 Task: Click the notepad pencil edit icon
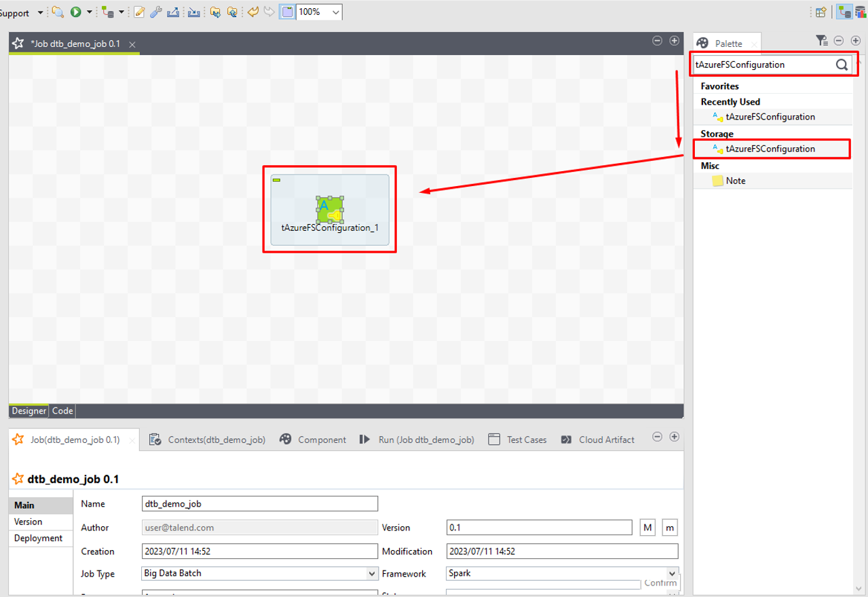click(x=139, y=12)
